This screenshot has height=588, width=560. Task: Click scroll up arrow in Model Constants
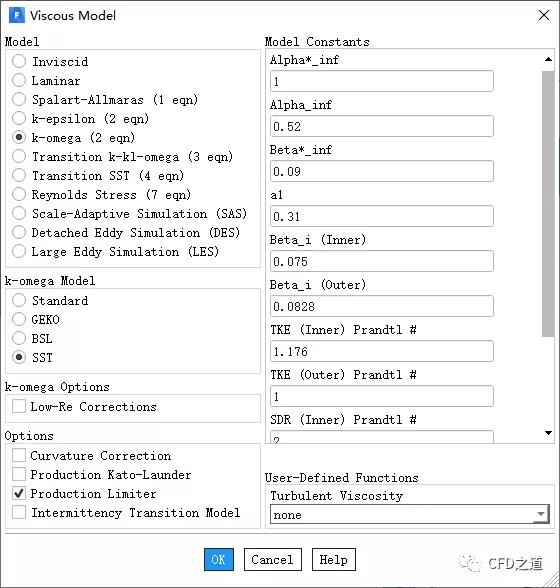point(548,59)
